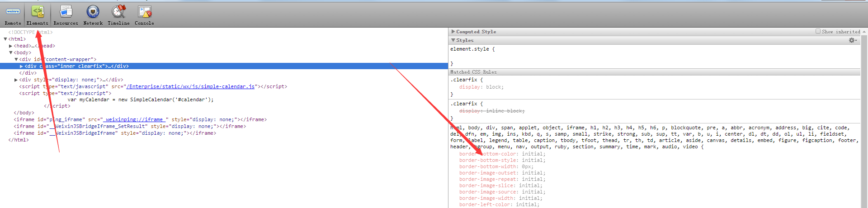
Task: Expand the display none div node
Action: pos(16,80)
